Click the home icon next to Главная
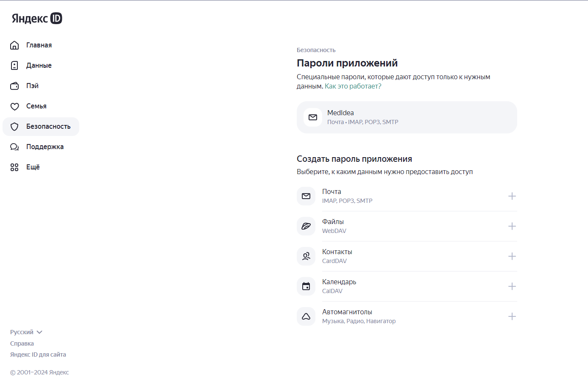 (14, 45)
